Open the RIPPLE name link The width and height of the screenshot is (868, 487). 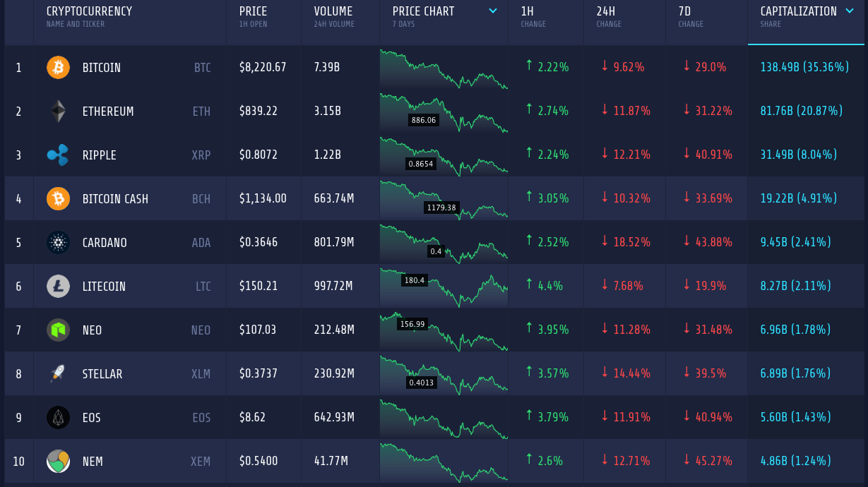pos(100,155)
